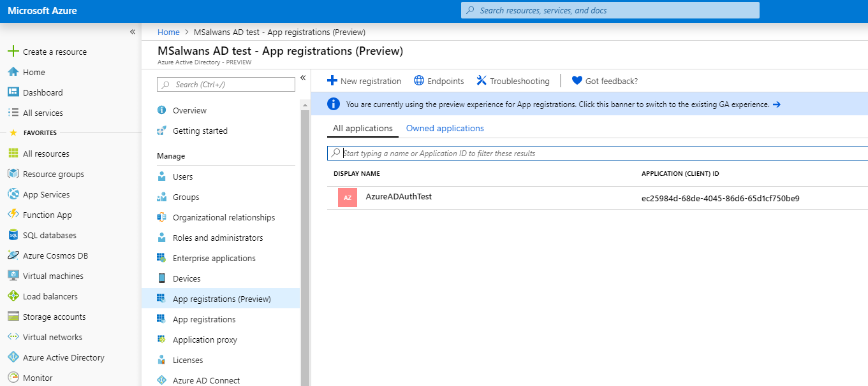The height and width of the screenshot is (386, 868).
Task: Focus the application name filter field
Action: (598, 153)
